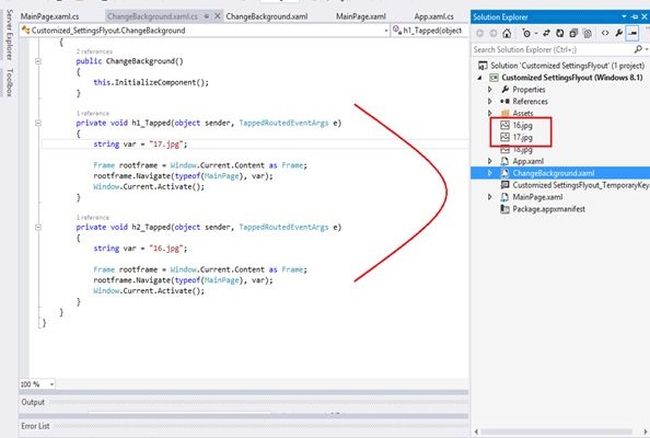The height and width of the screenshot is (438, 650).
Task: Click the References icon in the tree
Action: coord(505,102)
